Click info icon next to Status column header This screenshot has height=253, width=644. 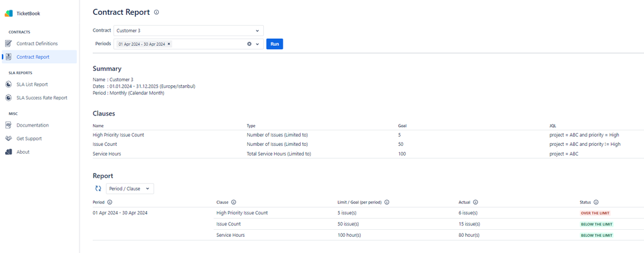(x=596, y=202)
